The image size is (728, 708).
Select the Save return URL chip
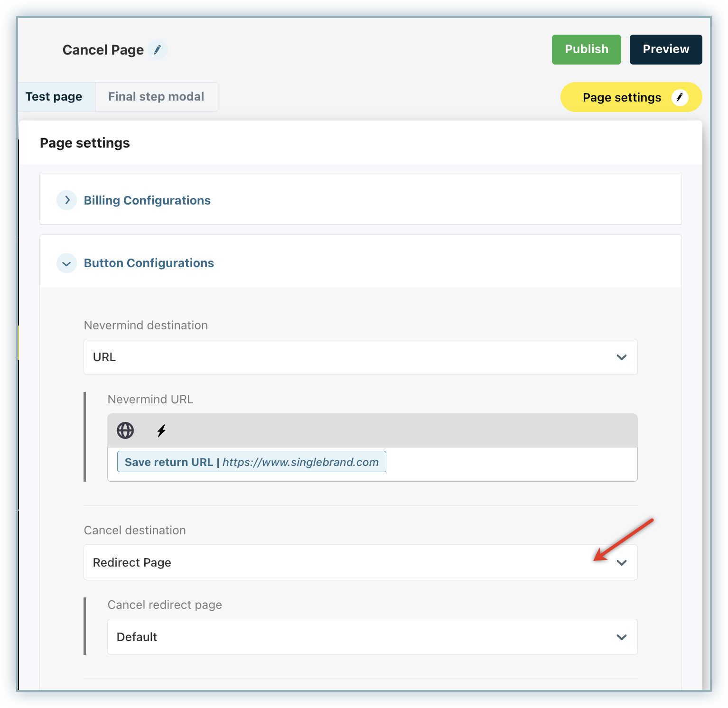tap(252, 462)
